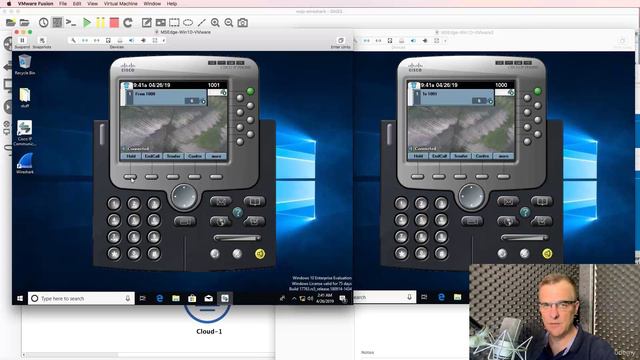Click the wrench settings icon in Devices bar
Image resolution: width=640 pixels, height=360 pixels.
point(73,40)
